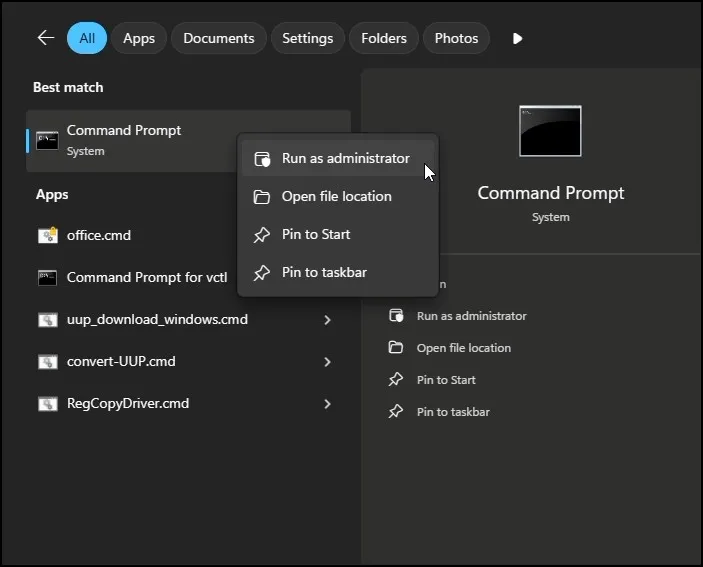Click the Pin to Start pin icon in preview pane

(395, 380)
